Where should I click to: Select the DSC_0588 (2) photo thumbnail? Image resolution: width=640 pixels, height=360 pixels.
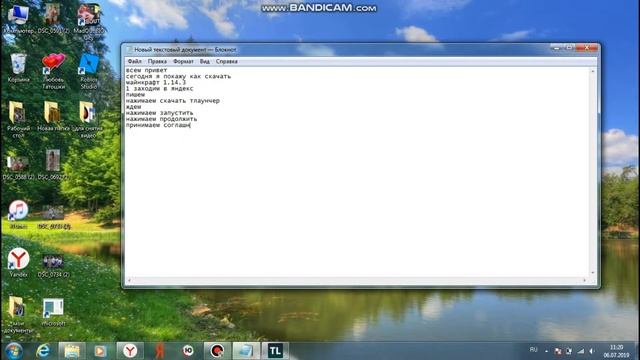pos(18,168)
